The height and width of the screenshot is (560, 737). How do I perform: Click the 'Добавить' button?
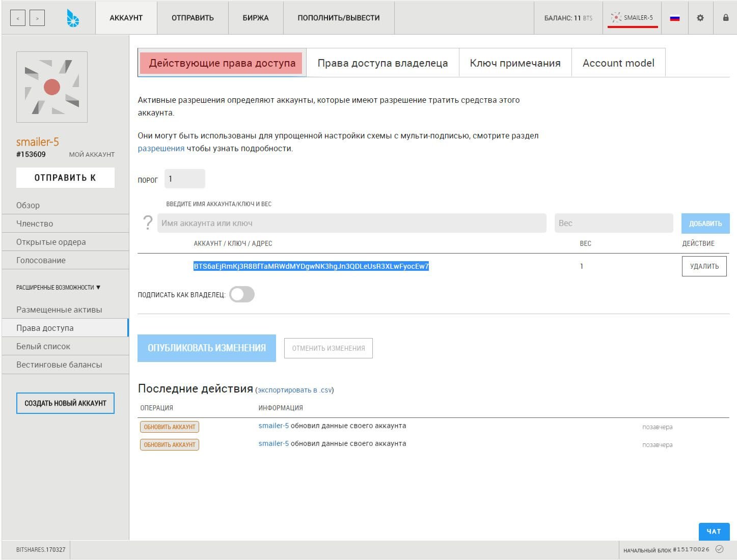pyautogui.click(x=705, y=223)
